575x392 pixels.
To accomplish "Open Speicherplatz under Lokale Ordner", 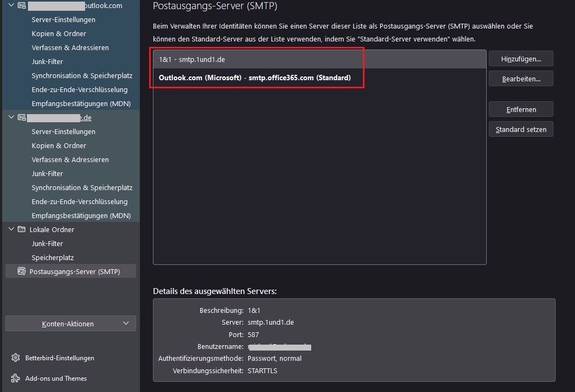I will click(x=52, y=257).
